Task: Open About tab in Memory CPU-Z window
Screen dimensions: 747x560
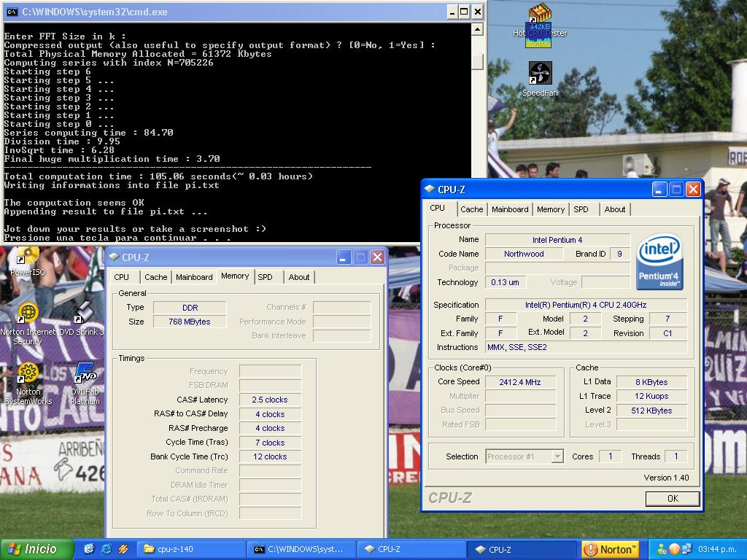Action: (298, 277)
